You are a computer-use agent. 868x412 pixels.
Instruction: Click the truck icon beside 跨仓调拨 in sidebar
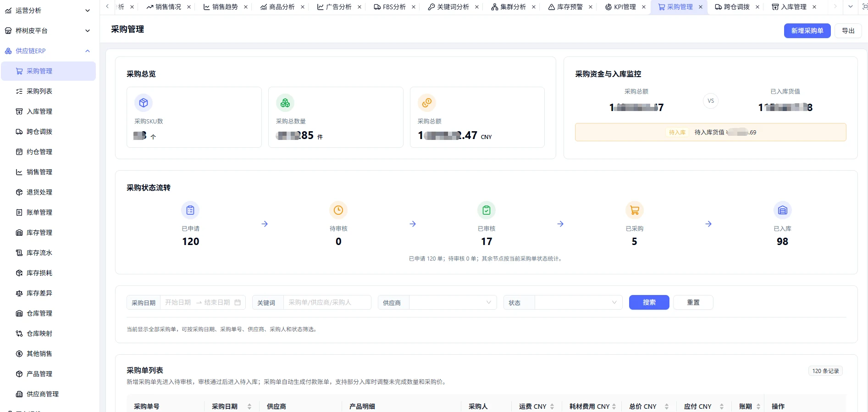[x=19, y=132]
